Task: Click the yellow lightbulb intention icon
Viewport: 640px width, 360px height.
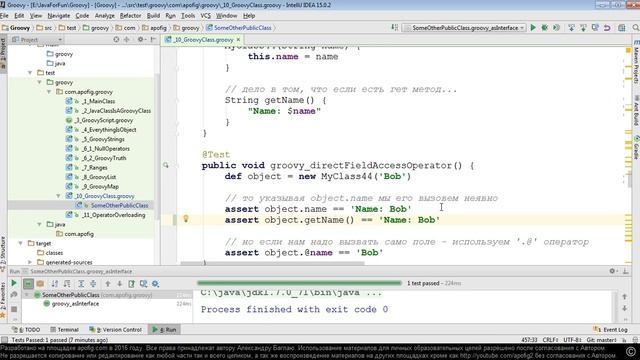Action: (186, 219)
